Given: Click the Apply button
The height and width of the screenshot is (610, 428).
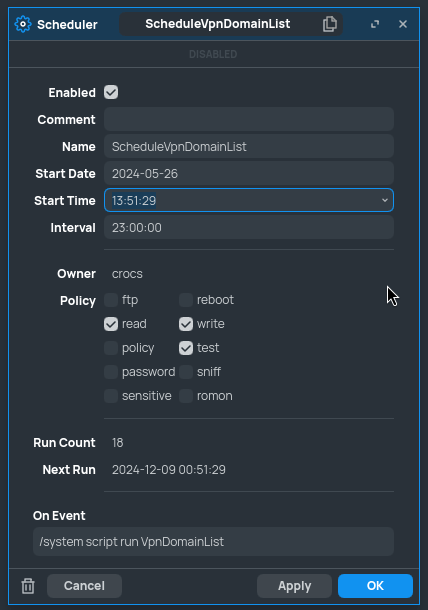Looking at the screenshot, I should [x=295, y=586].
